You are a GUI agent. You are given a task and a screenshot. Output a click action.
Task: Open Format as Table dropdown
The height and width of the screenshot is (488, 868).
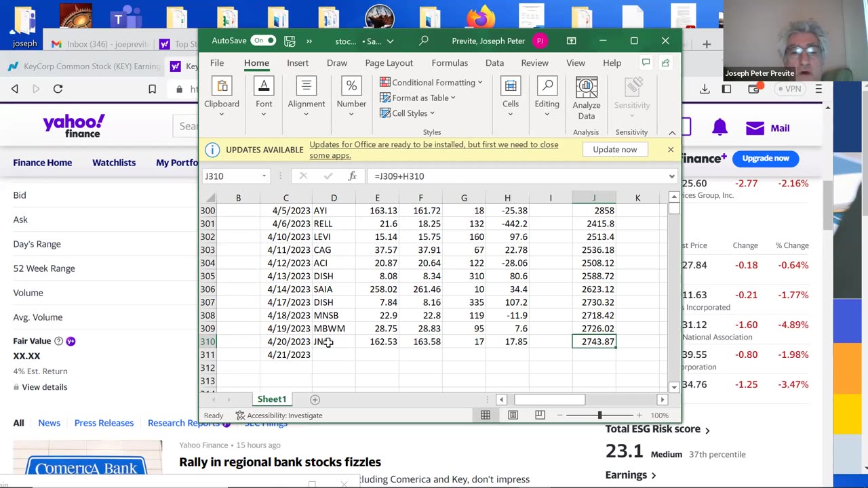[x=418, y=98]
